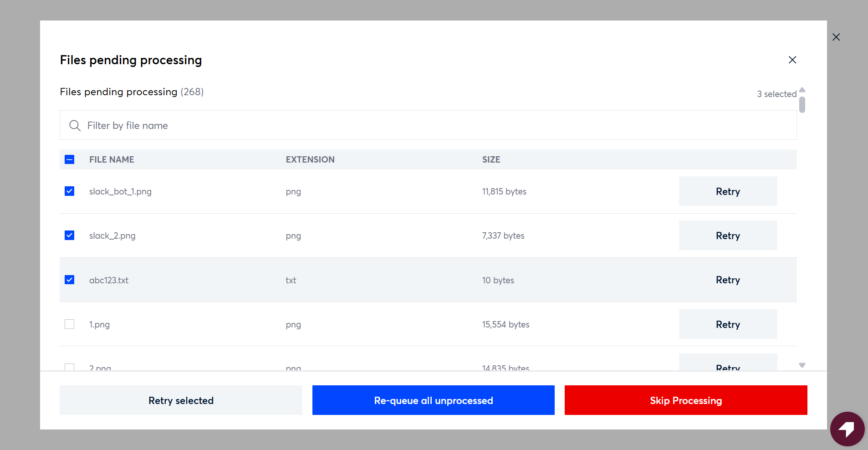This screenshot has width=868, height=450.
Task: Uncheck slack_bot_1.png checkbox
Action: tap(70, 191)
